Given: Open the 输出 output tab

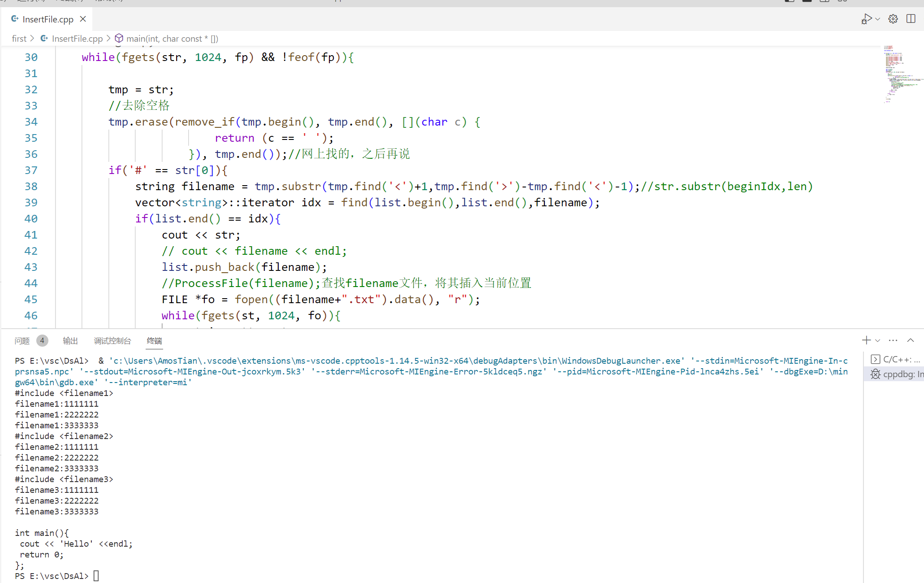Looking at the screenshot, I should [70, 341].
